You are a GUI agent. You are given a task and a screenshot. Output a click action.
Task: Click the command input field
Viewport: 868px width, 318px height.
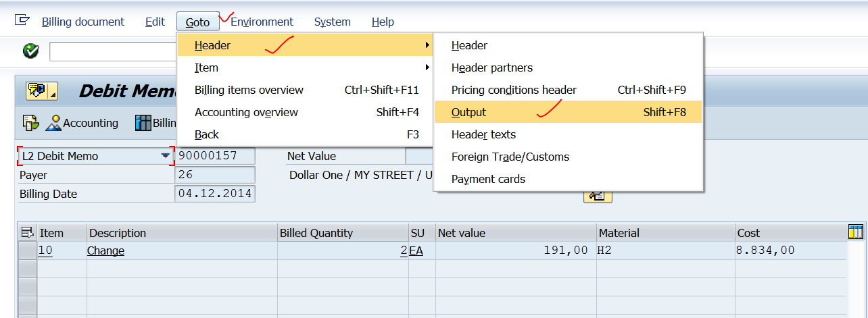112,51
